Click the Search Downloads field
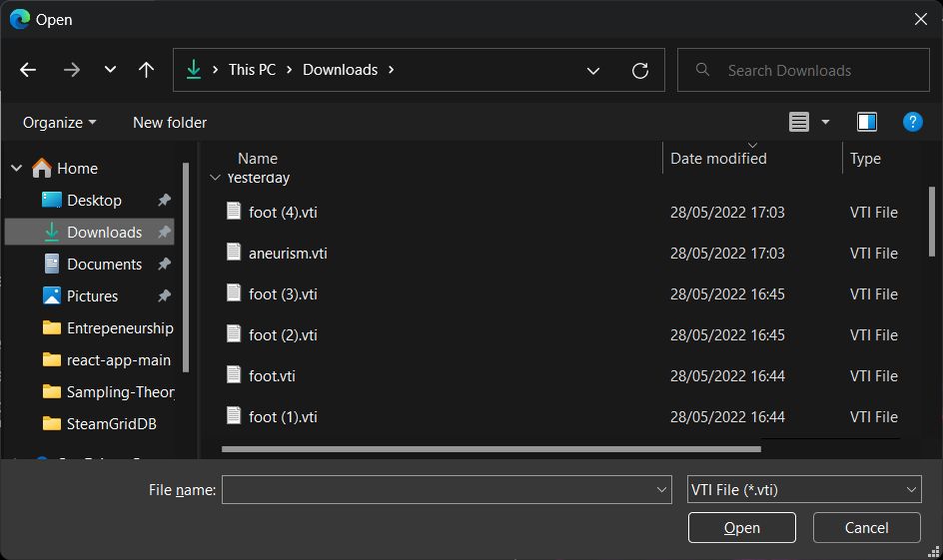The height and width of the screenshot is (560, 943). tap(803, 70)
